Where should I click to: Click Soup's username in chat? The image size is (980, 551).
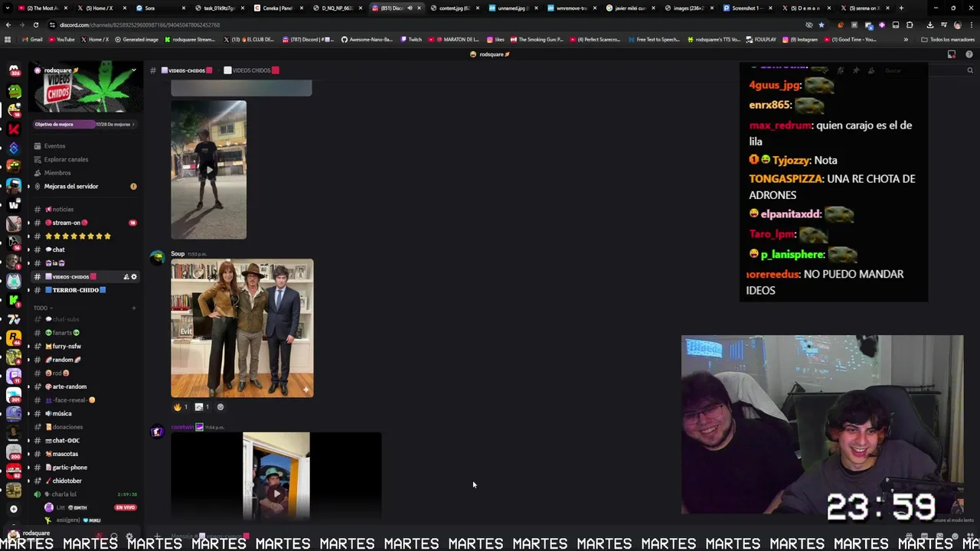[178, 253]
